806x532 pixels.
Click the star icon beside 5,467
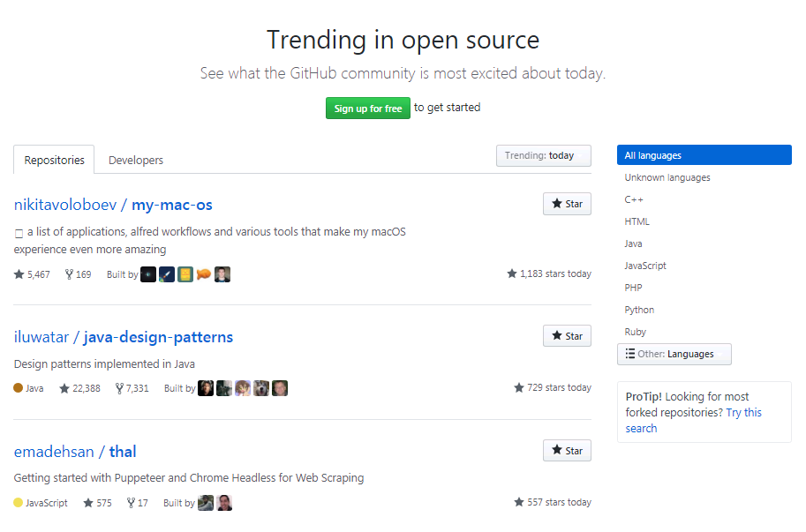pyautogui.click(x=17, y=273)
